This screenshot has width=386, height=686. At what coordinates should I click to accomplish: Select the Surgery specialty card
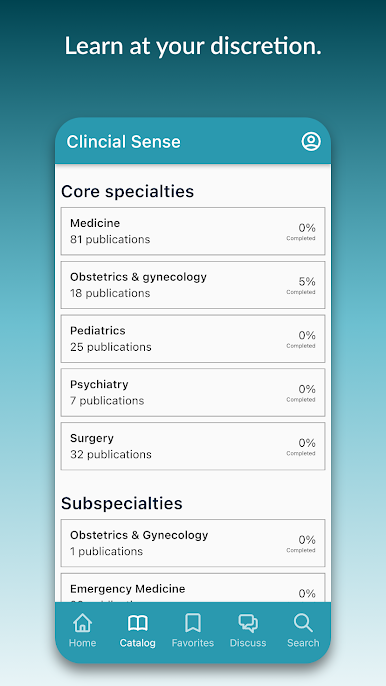point(193,446)
